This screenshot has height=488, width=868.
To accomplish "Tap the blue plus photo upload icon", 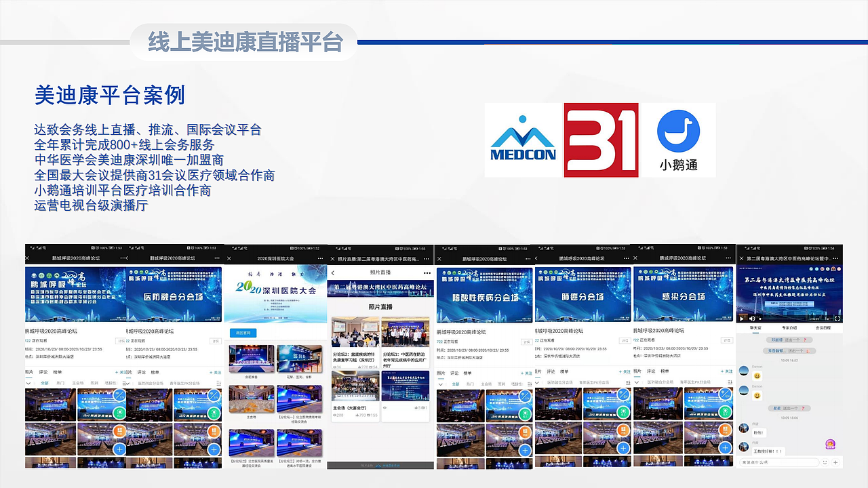I will click(x=525, y=450).
